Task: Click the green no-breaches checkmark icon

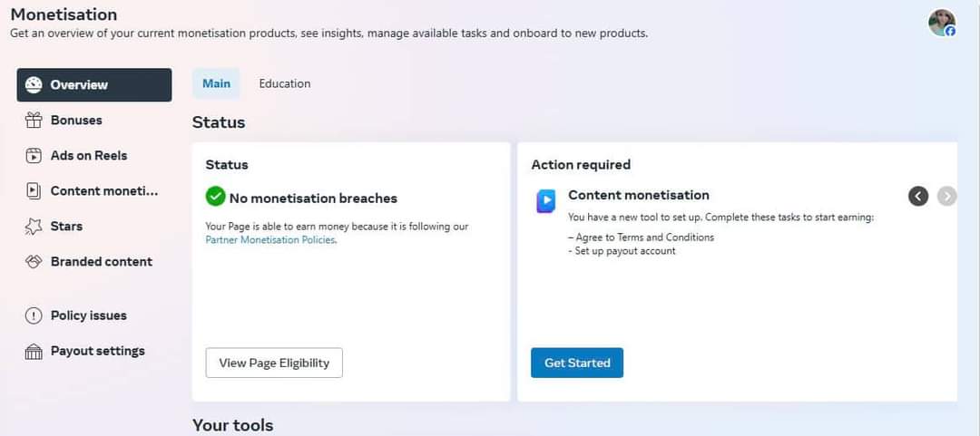Action: [x=216, y=197]
